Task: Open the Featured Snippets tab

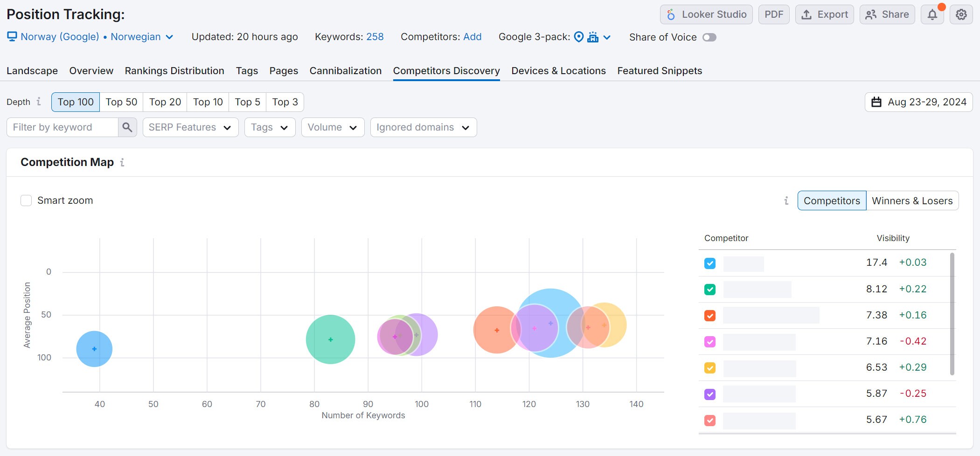Action: click(659, 71)
